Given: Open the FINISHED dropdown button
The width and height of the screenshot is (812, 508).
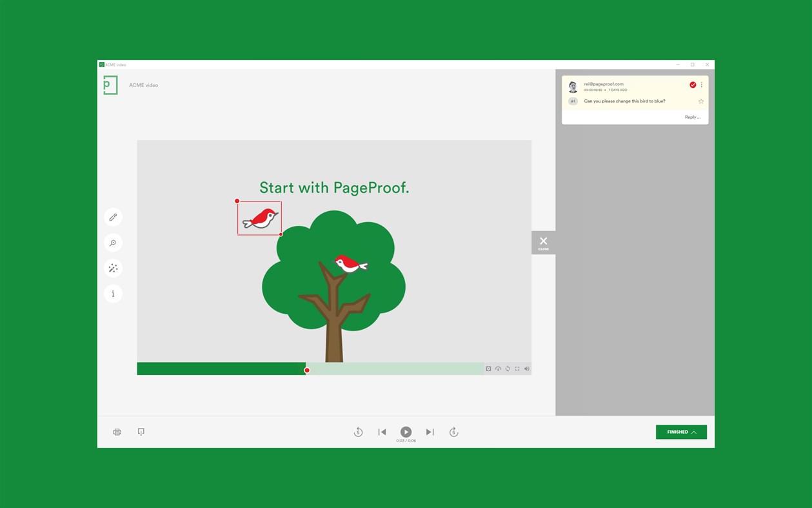Looking at the screenshot, I should point(681,432).
